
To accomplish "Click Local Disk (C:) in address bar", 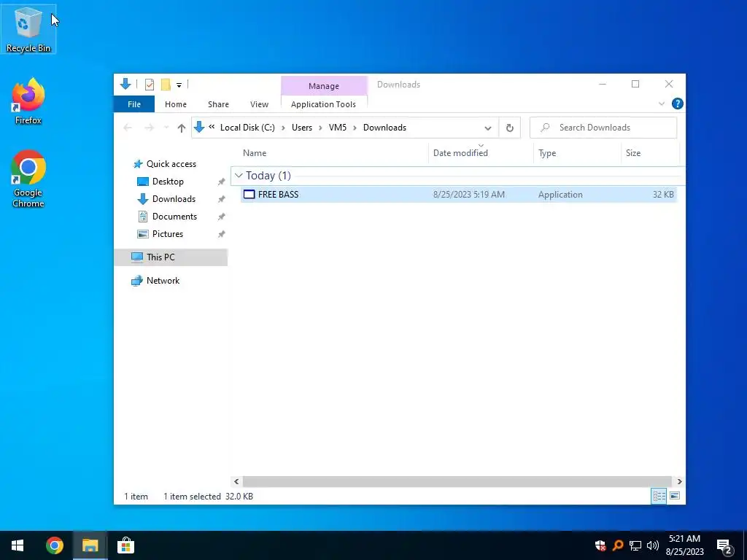I will pyautogui.click(x=247, y=128).
